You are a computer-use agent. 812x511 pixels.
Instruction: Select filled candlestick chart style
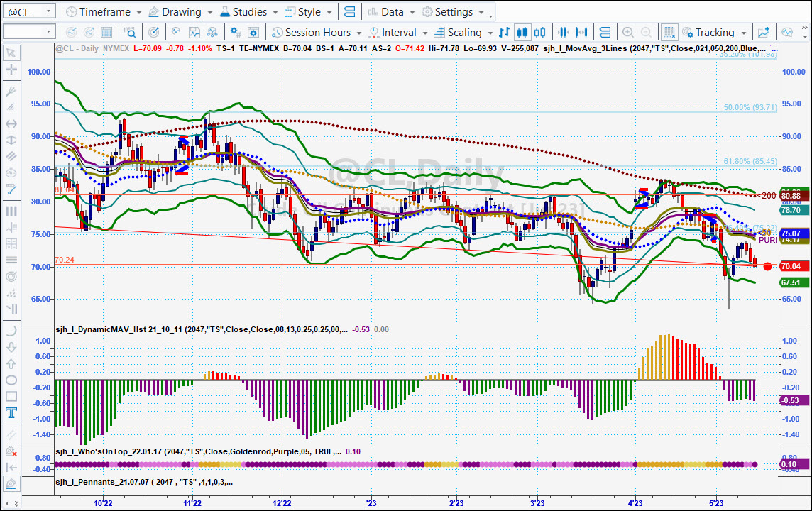click(x=522, y=33)
